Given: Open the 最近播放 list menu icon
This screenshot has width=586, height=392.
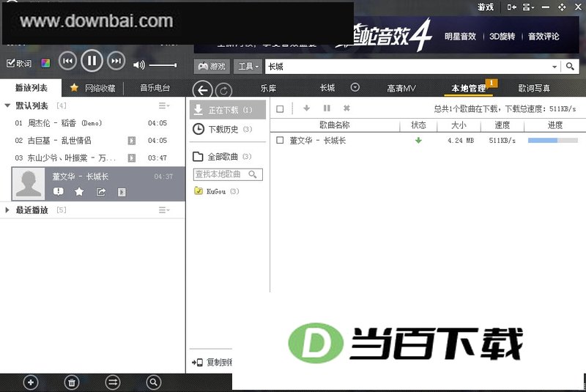Looking at the screenshot, I should (163, 210).
